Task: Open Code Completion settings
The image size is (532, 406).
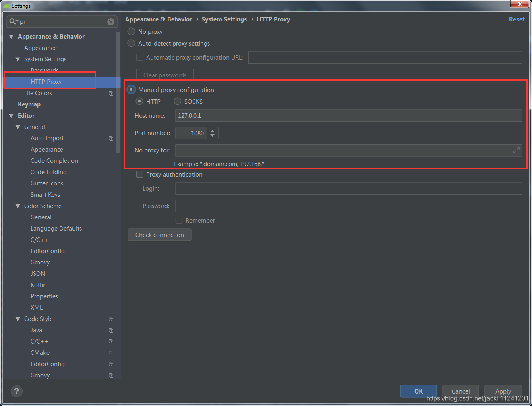Action: [x=54, y=161]
